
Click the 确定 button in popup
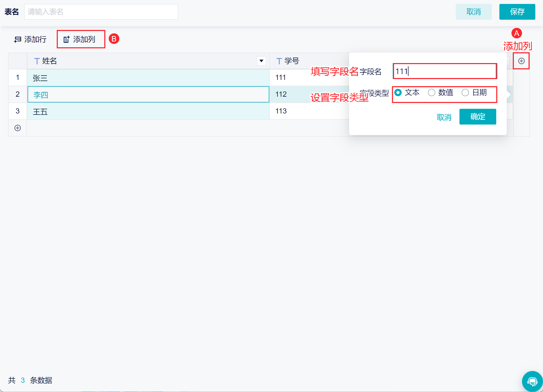point(477,117)
